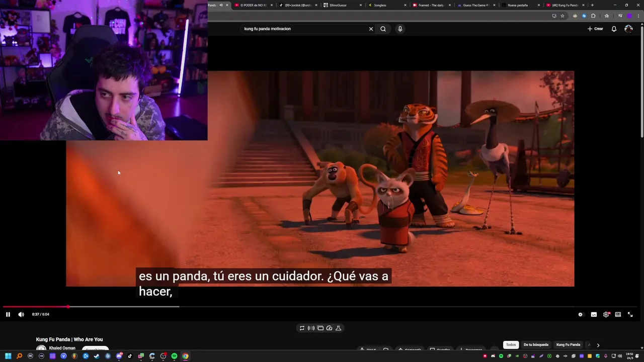Viewport: 644px width, 362px height.
Task: Expand more filter chips with right arrow
Action: click(x=598, y=345)
